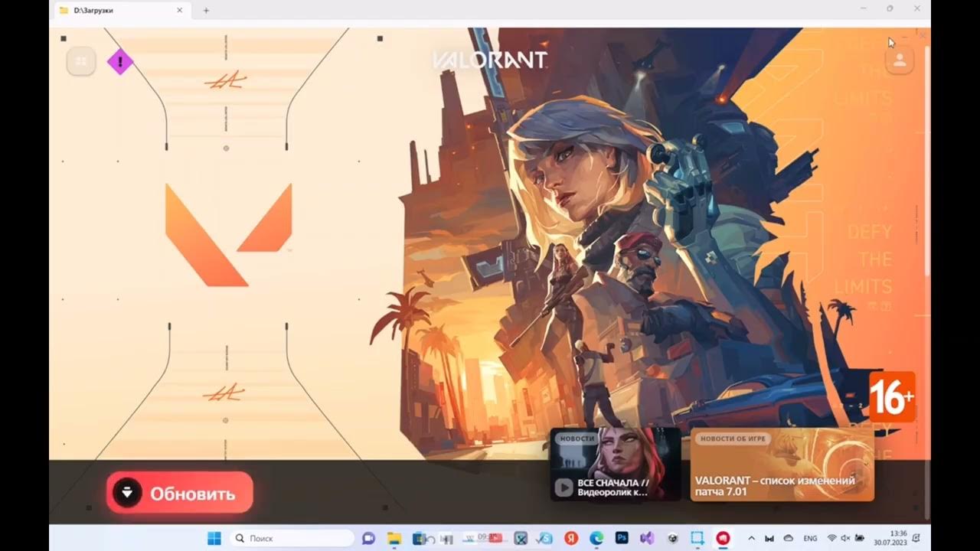Screen dimensions: 980x551
Task: Show hidden tray icons chevron
Action: (751, 538)
